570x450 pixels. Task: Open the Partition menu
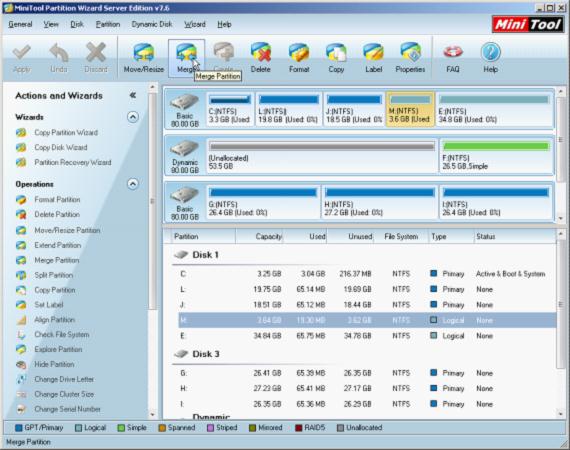click(x=108, y=24)
